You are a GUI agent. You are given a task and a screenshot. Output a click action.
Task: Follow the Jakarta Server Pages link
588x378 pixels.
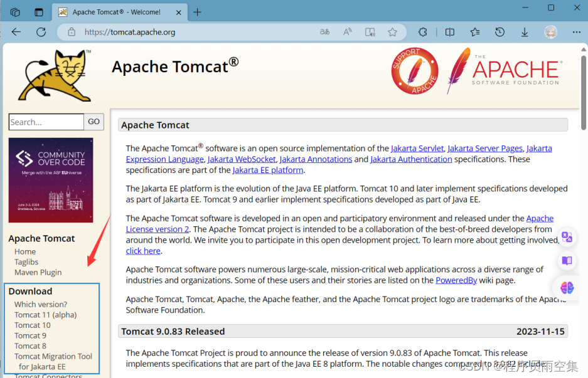click(485, 149)
